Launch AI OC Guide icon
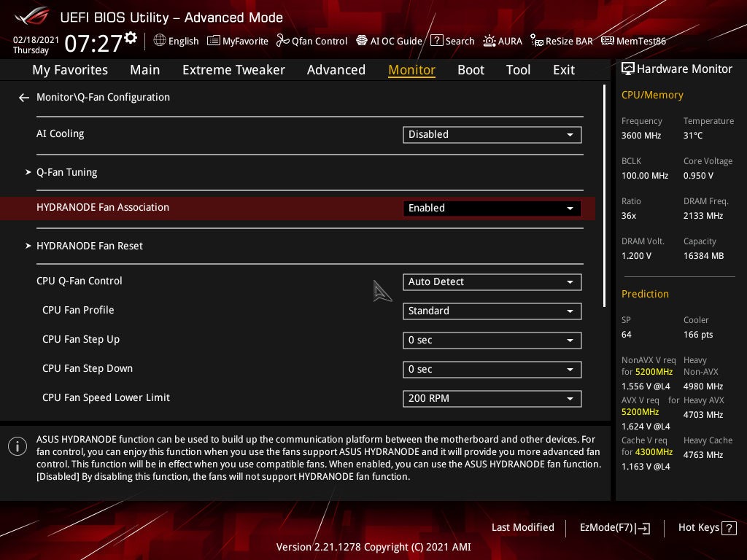Screen dimensions: 747x560 (x=362, y=41)
